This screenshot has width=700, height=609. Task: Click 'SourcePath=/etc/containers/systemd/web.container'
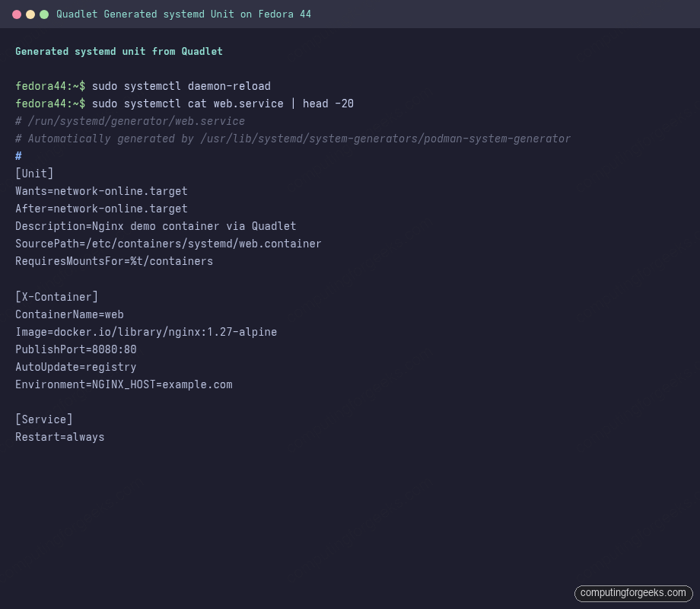click(x=168, y=244)
